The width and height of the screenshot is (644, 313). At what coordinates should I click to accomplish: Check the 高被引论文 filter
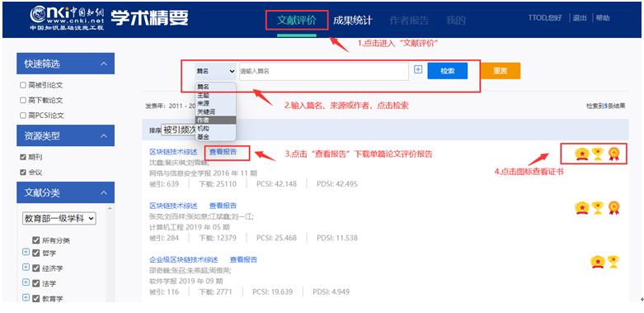tap(23, 85)
